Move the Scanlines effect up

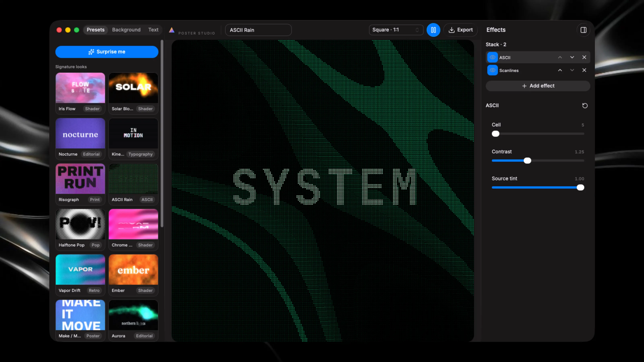(x=560, y=70)
